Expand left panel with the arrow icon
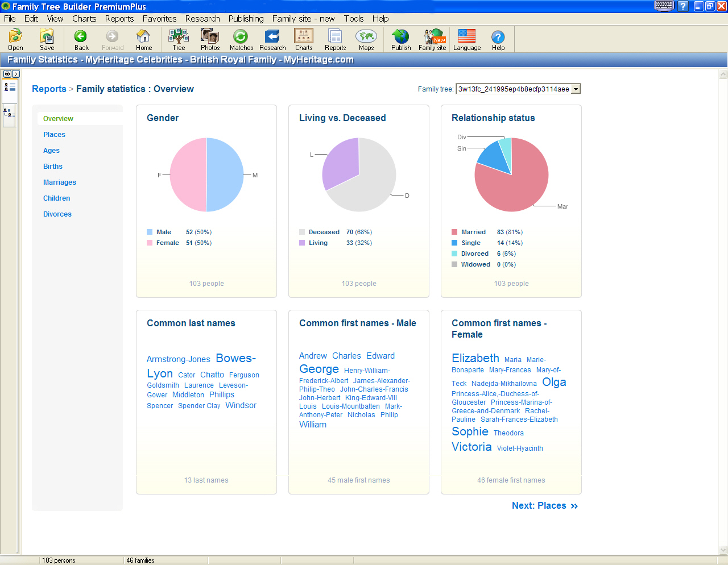Viewport: 728px width, 565px height. [x=16, y=74]
